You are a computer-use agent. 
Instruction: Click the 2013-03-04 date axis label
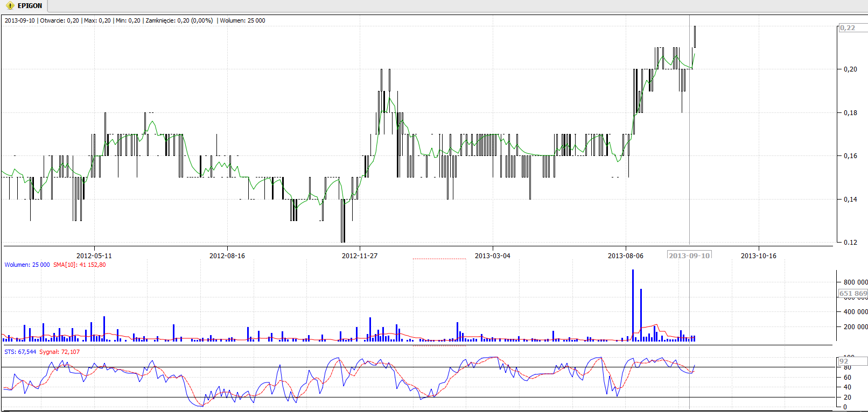coord(492,255)
